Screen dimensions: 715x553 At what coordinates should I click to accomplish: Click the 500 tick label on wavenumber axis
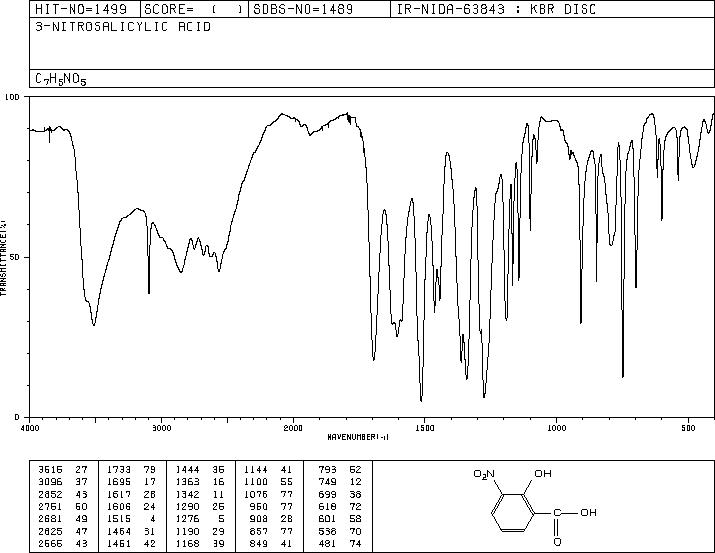[x=688, y=428]
